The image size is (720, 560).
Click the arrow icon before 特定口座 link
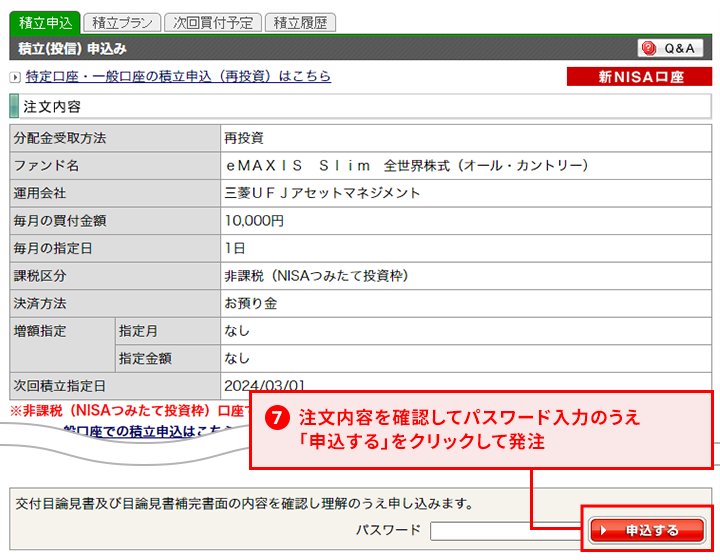(15, 77)
